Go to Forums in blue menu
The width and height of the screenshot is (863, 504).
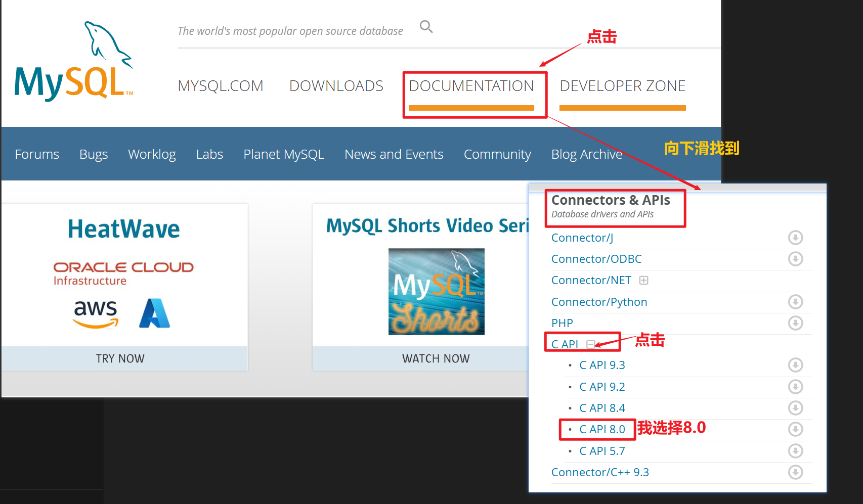[x=37, y=154]
